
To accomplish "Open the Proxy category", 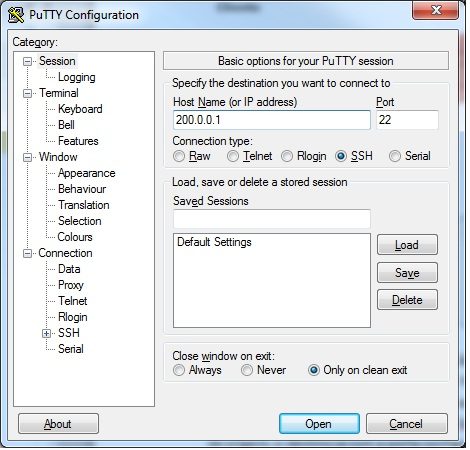I will [70, 285].
